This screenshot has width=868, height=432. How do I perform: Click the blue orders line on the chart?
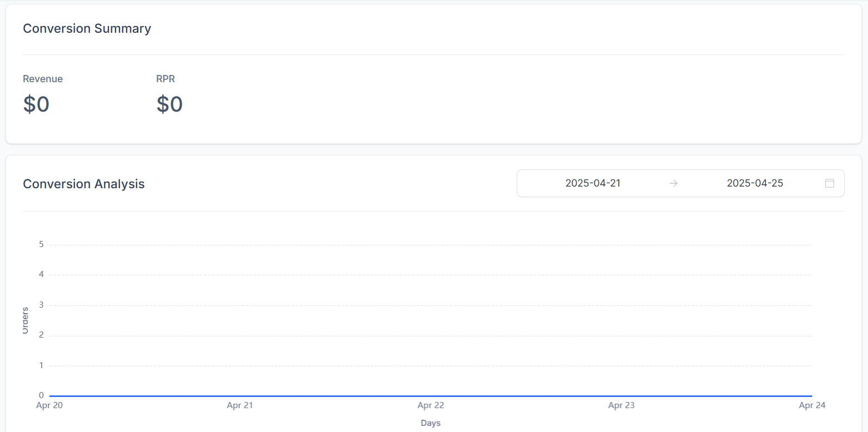431,396
